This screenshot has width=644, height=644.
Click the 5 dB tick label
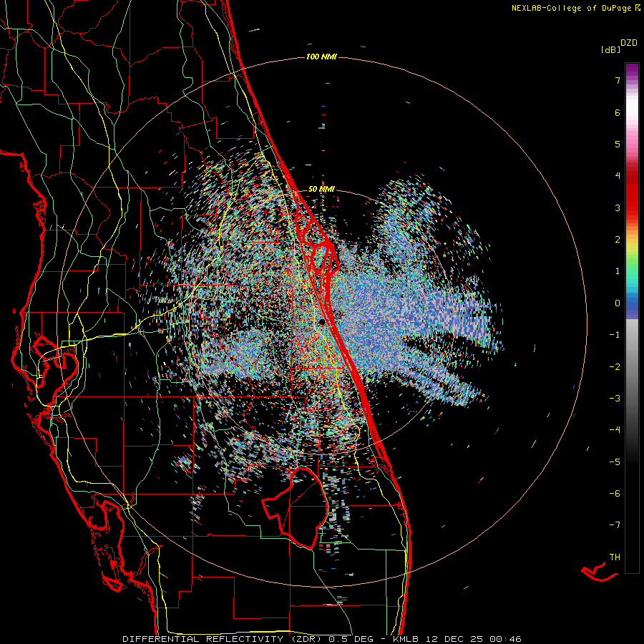point(618,144)
